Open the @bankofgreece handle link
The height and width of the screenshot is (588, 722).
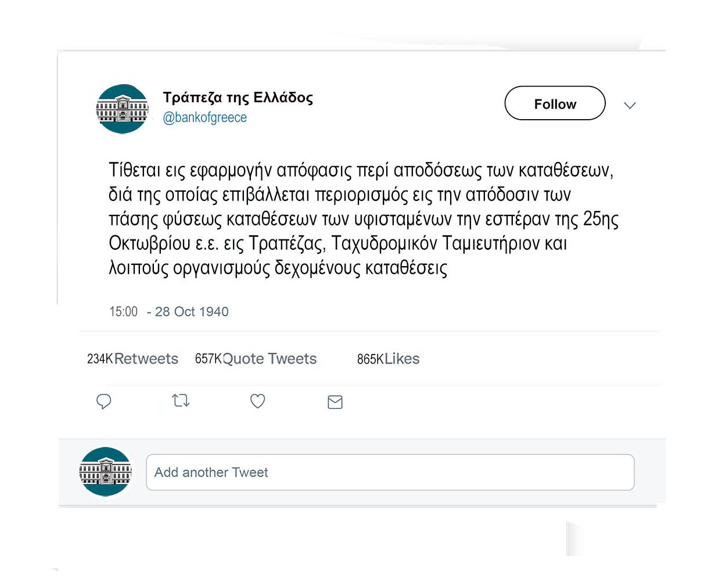[204, 117]
